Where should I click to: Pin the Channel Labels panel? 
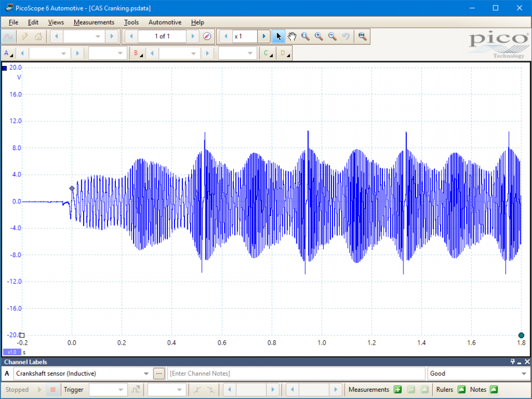click(x=513, y=362)
